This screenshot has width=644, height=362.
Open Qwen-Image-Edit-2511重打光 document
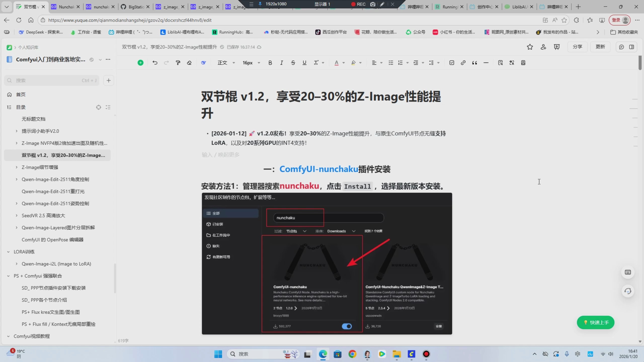pos(53,191)
